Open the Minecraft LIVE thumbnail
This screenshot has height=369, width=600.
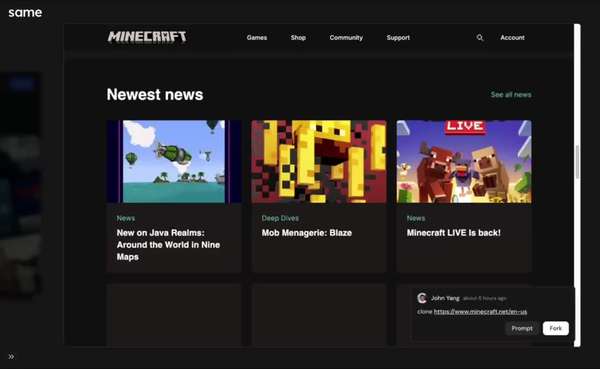[464, 162]
